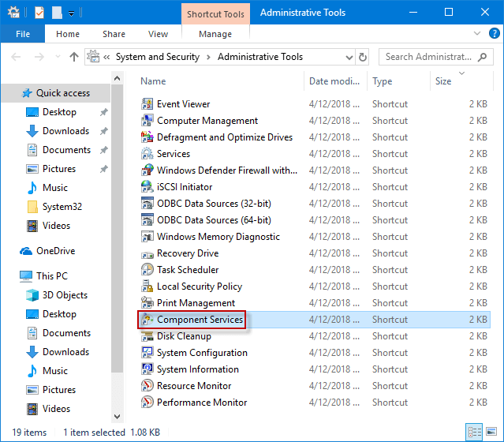Open the File menu
The width and height of the screenshot is (504, 442).
(23, 34)
